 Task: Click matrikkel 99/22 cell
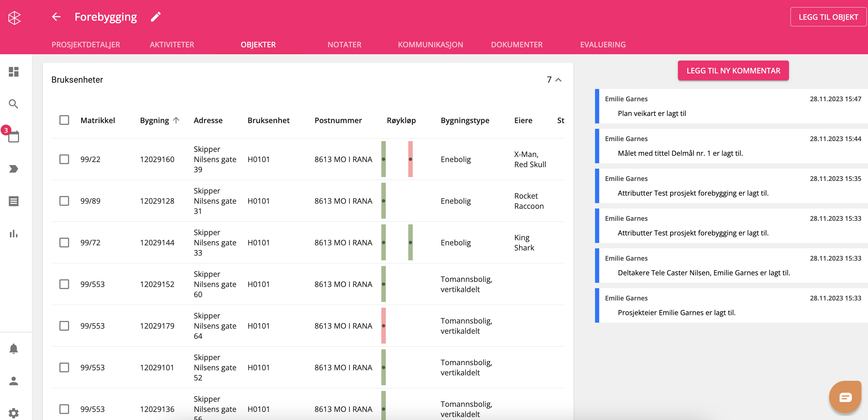[x=90, y=159]
